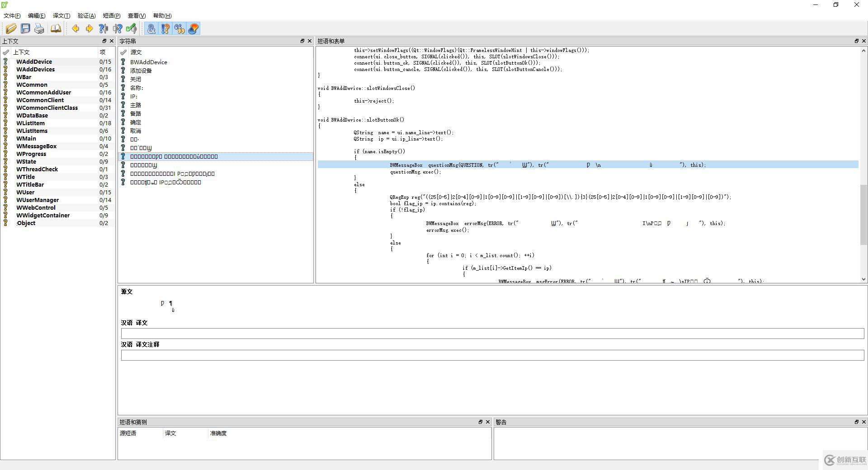Screen dimensions: 868x470
Task: Select the WCommonClientClass context
Action: 57,108
